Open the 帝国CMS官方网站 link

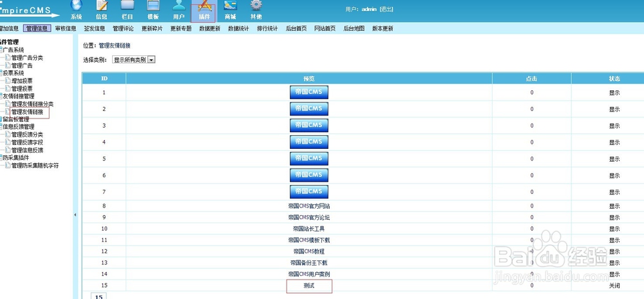pyautogui.click(x=309, y=206)
